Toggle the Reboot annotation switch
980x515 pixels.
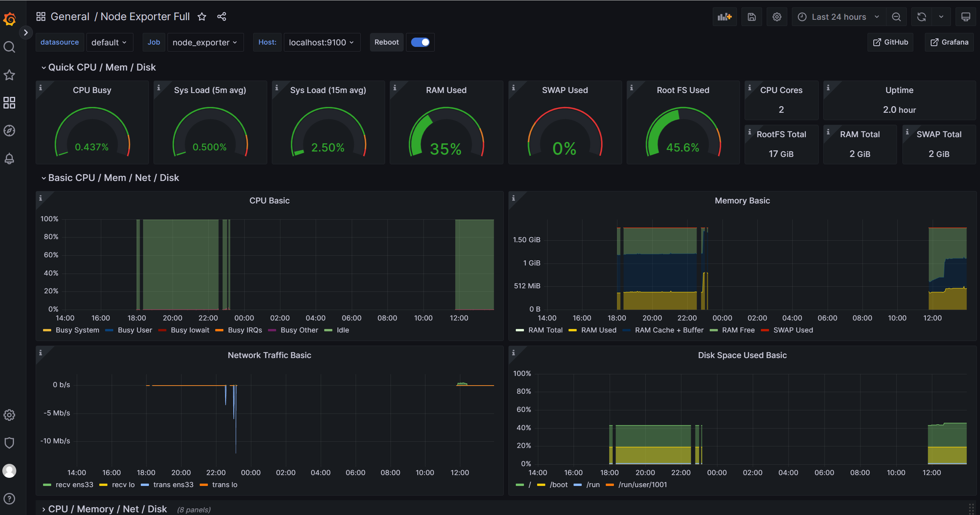point(420,42)
